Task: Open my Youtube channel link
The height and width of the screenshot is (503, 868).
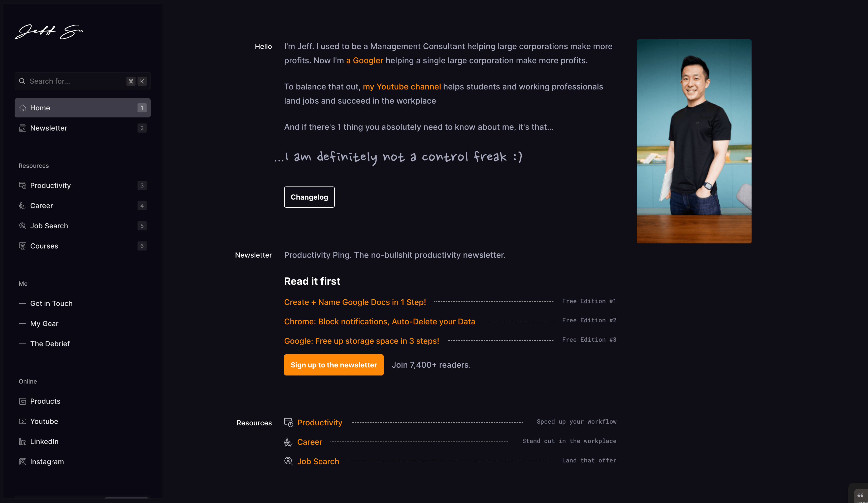Action: [402, 86]
